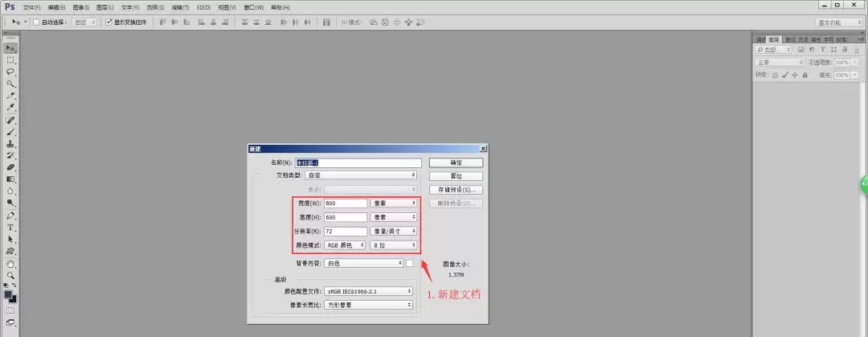This screenshot has height=337, width=868.
Task: Select the Spot Healing Brush tool
Action: (x=10, y=121)
